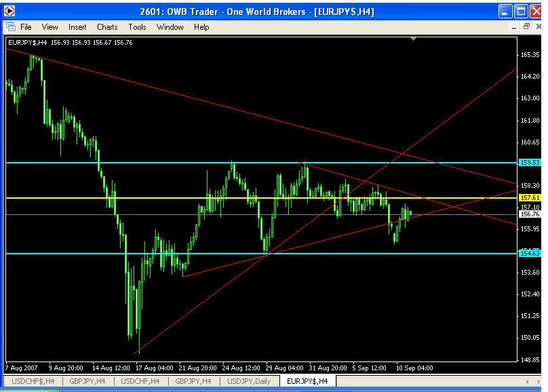Close the inner EURJPY$ chart window
This screenshot has width=548, height=392.
click(539, 27)
